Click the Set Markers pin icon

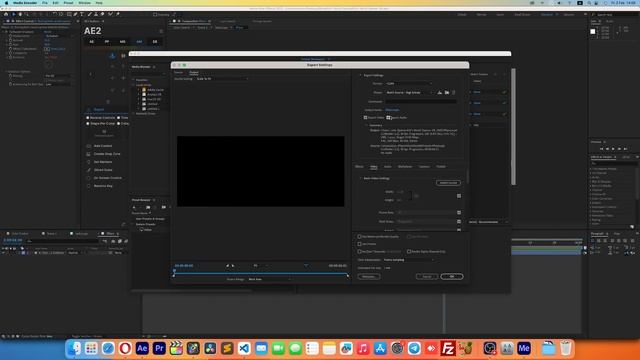coord(89,162)
